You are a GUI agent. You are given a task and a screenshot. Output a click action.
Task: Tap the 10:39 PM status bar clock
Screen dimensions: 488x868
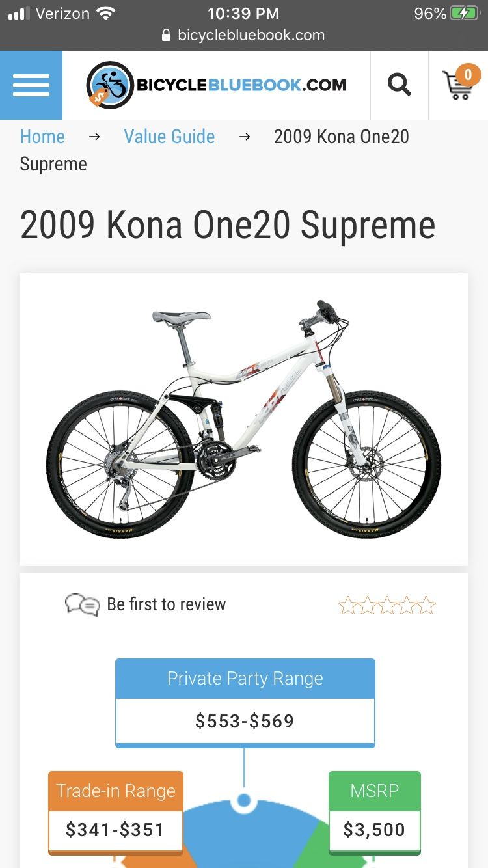click(x=243, y=13)
